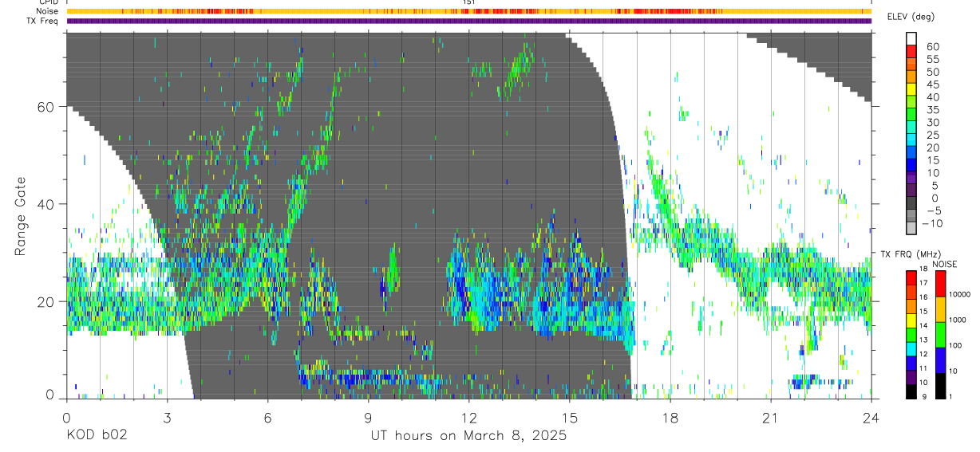Click the "40" tick on the Range Gate axis
The width and height of the screenshot is (980, 452).
[x=46, y=204]
